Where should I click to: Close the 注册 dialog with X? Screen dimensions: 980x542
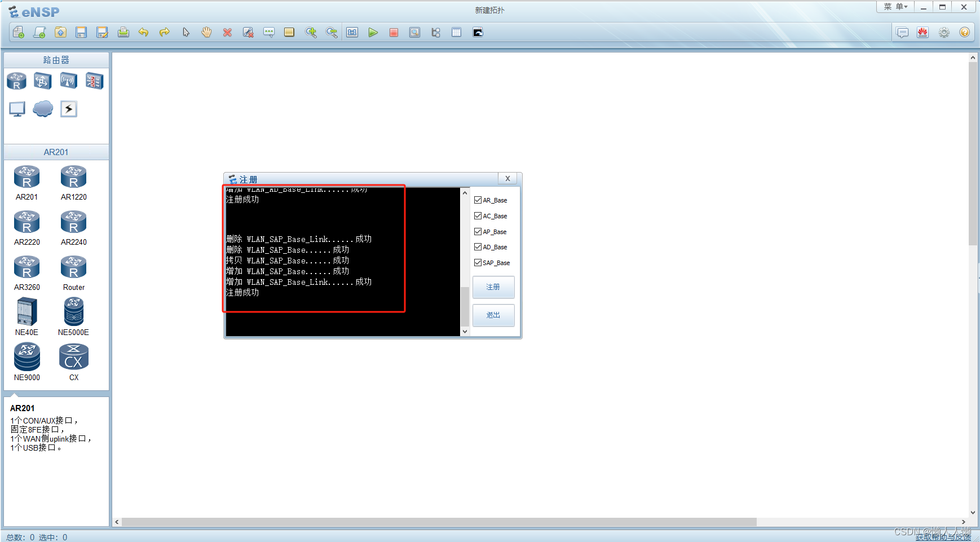507,178
